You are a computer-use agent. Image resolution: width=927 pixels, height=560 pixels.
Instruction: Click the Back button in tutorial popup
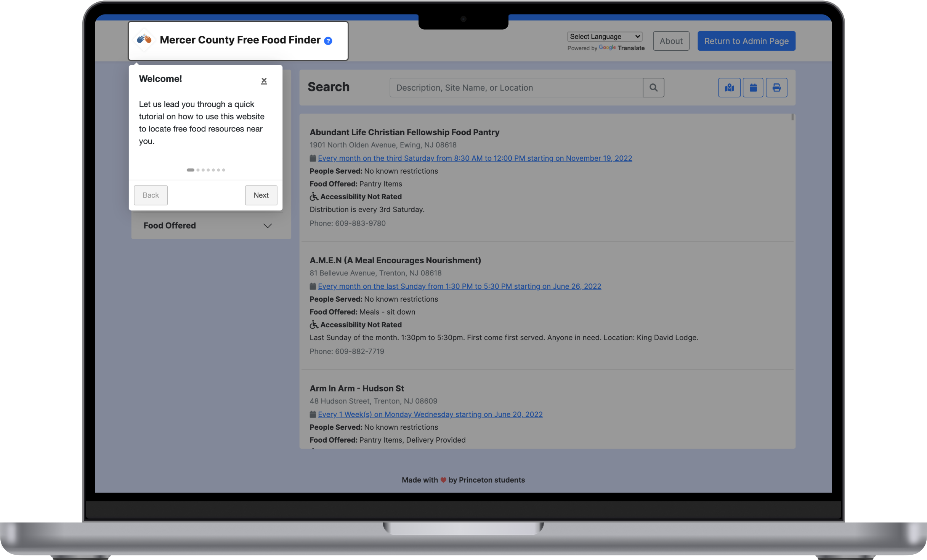tap(151, 195)
